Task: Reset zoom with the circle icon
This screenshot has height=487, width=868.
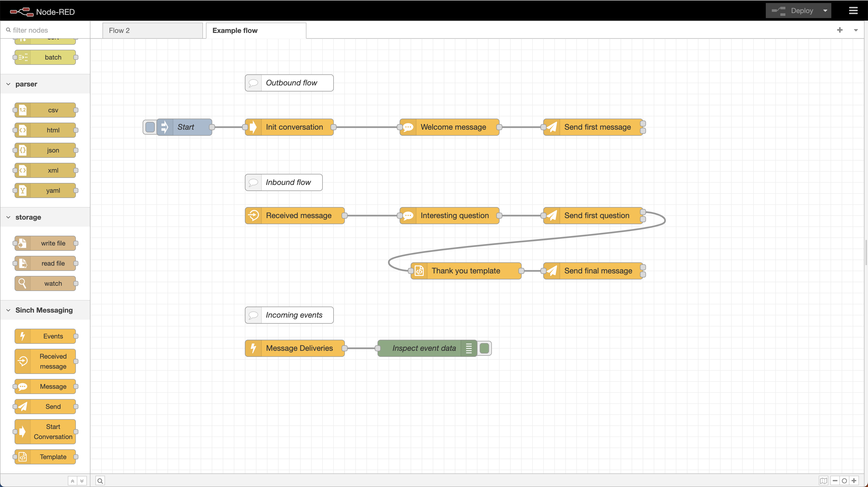Action: click(844, 481)
